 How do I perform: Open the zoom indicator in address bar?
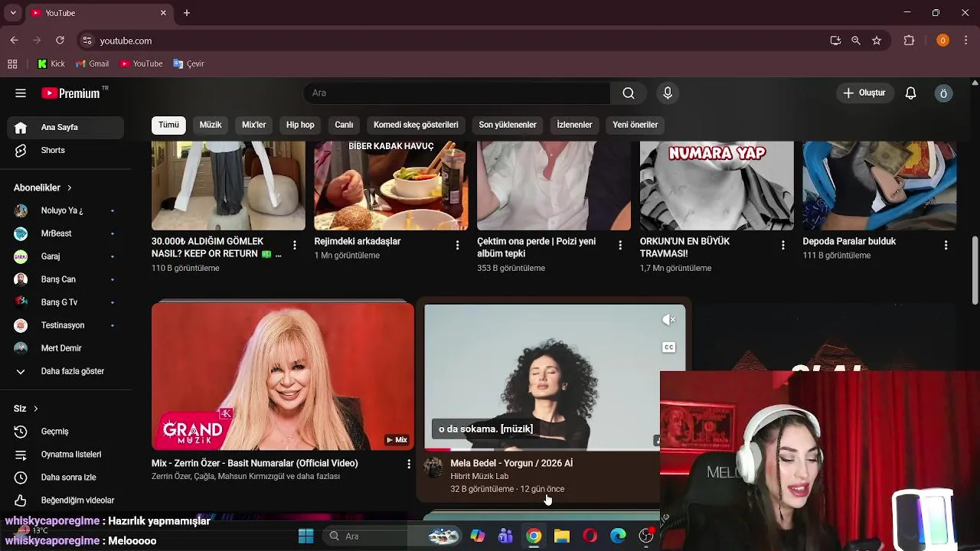856,41
